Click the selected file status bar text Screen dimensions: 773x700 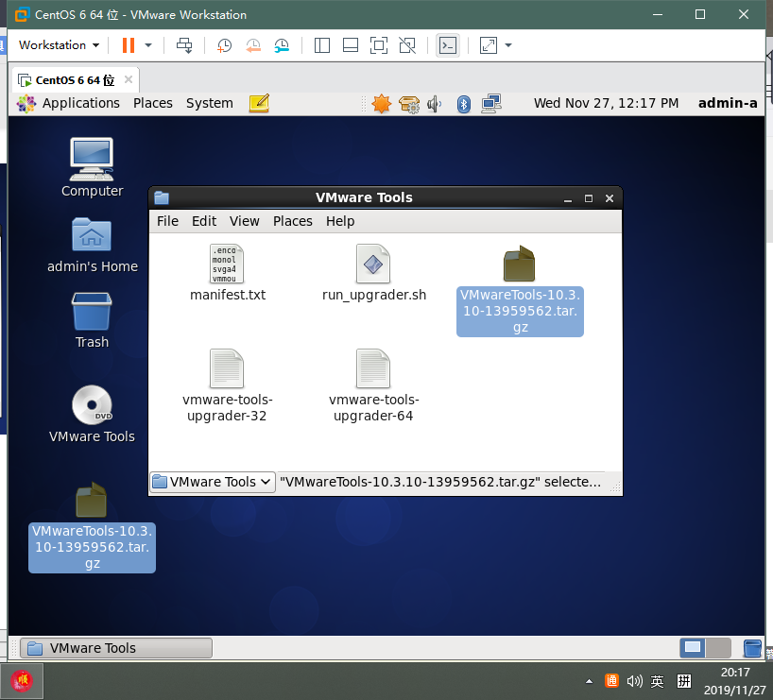[x=440, y=482]
